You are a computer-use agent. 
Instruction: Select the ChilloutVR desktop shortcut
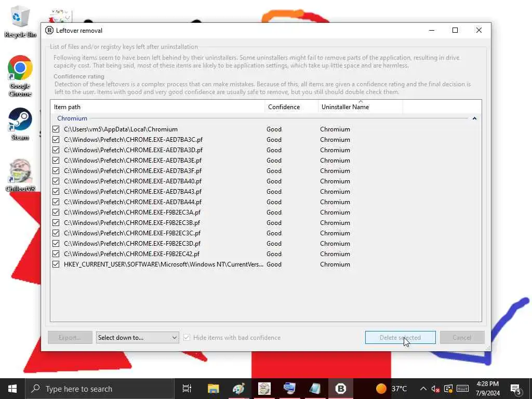(x=20, y=175)
